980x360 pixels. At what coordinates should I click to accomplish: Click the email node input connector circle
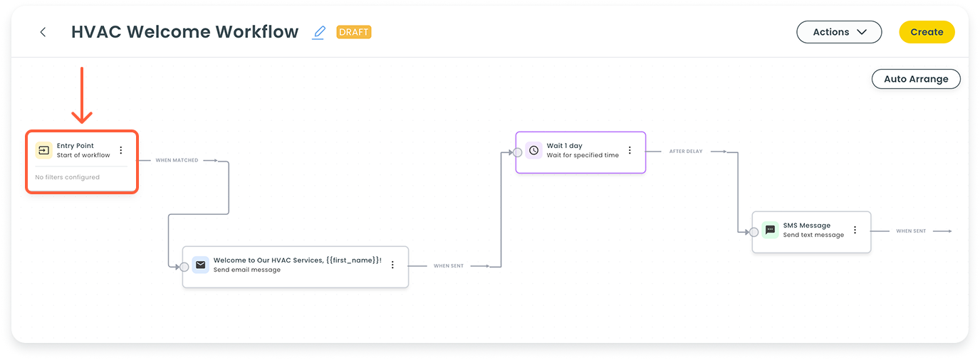coord(184,267)
